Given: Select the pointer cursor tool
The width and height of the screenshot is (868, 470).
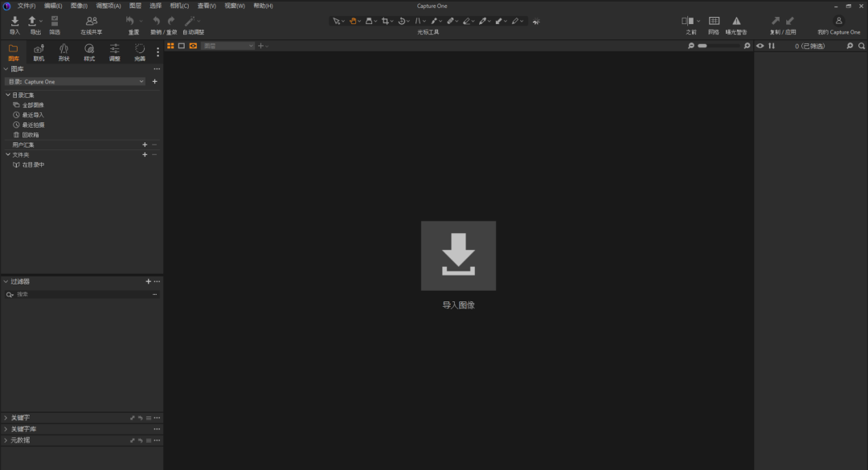Looking at the screenshot, I should 336,21.
